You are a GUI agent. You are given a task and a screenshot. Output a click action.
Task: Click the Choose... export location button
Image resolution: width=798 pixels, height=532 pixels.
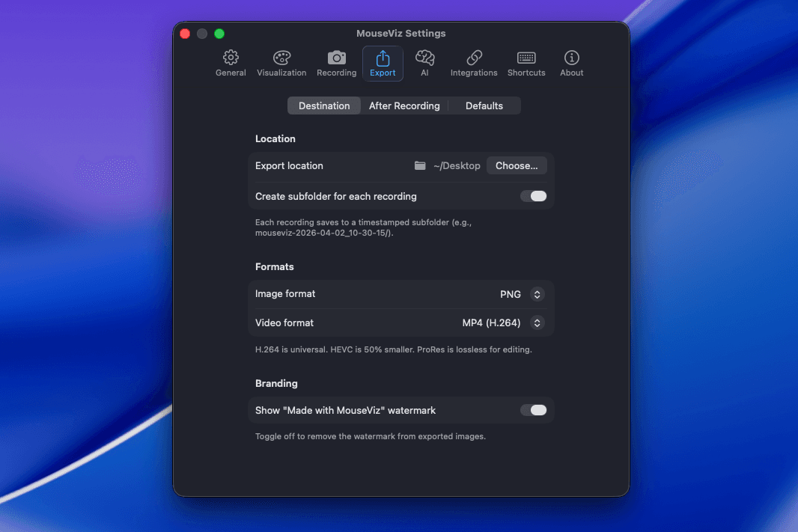(517, 166)
